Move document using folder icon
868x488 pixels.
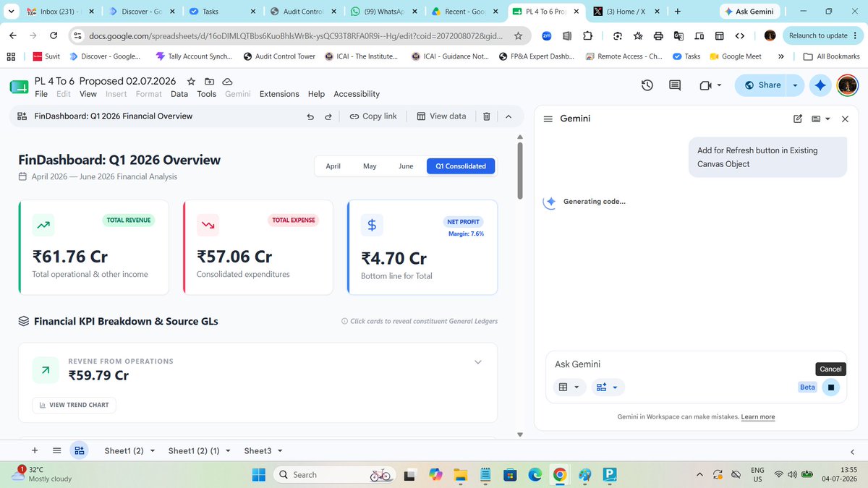(x=209, y=82)
